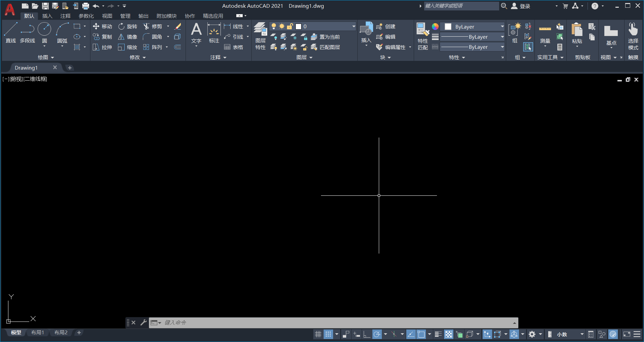
Task: Click the 测量 (Measure) ruler icon
Action: click(x=545, y=34)
